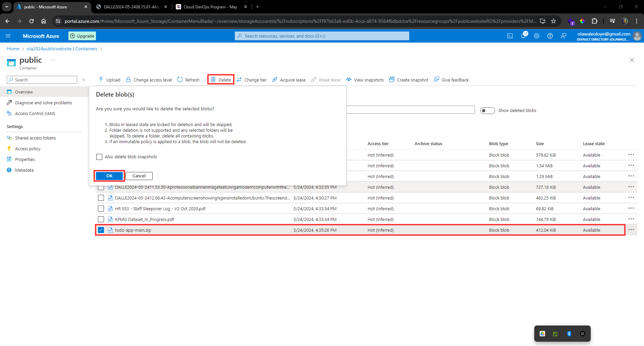Open Azure Cloud Shell icon
Image resolution: width=644 pixels, height=346 pixels.
[510, 36]
